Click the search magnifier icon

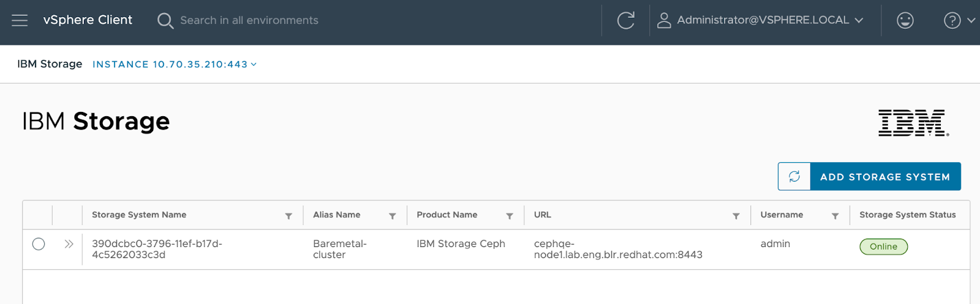click(165, 21)
